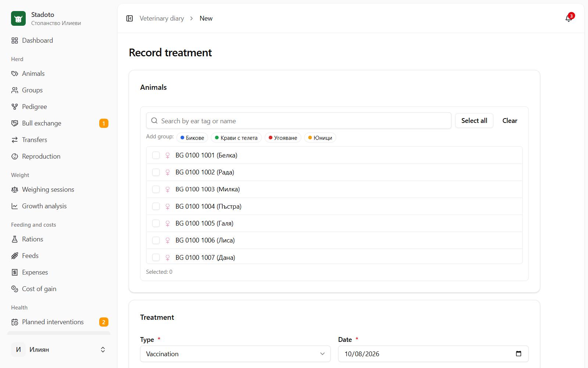
Task: Check the box for BG 0100 1006 (Лиса)
Action: point(156,240)
